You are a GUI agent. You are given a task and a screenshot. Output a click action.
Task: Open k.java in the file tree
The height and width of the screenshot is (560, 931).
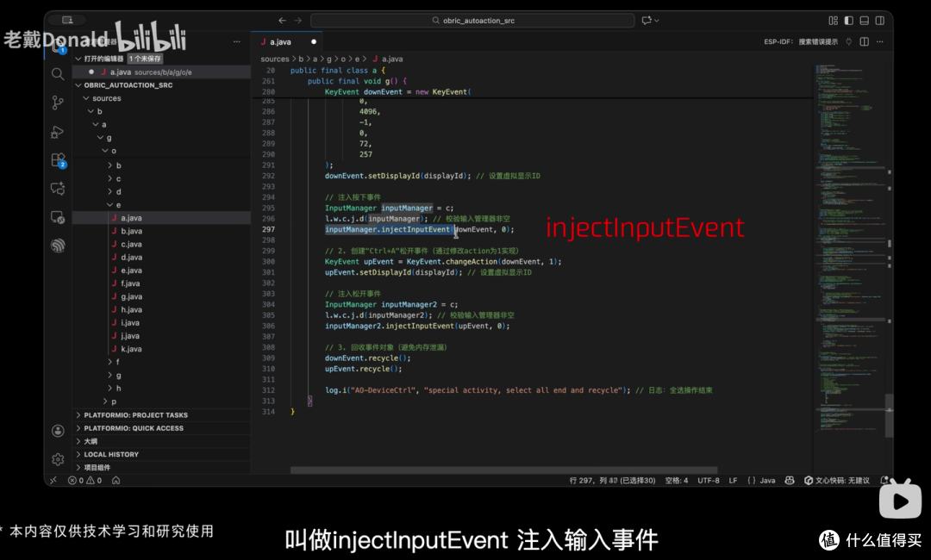(x=131, y=349)
